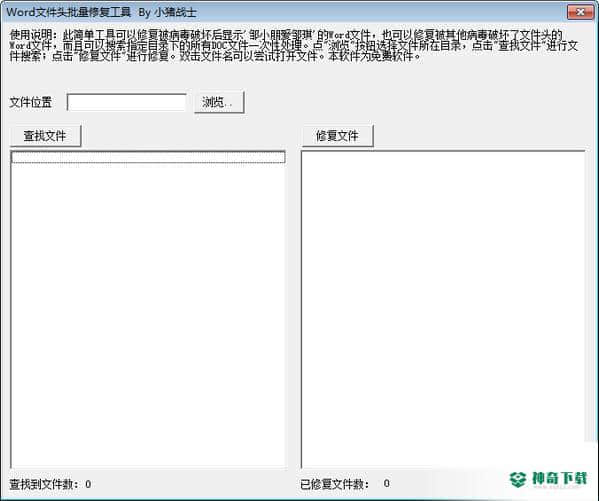Click the 浏览.. browse button
Image resolution: width=599 pixels, height=501 pixels.
click(219, 102)
